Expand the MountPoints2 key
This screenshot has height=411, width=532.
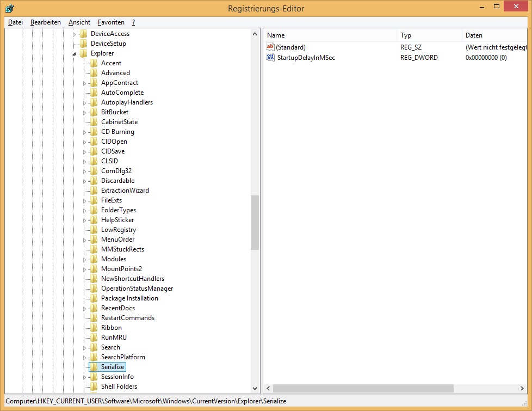[84, 269]
